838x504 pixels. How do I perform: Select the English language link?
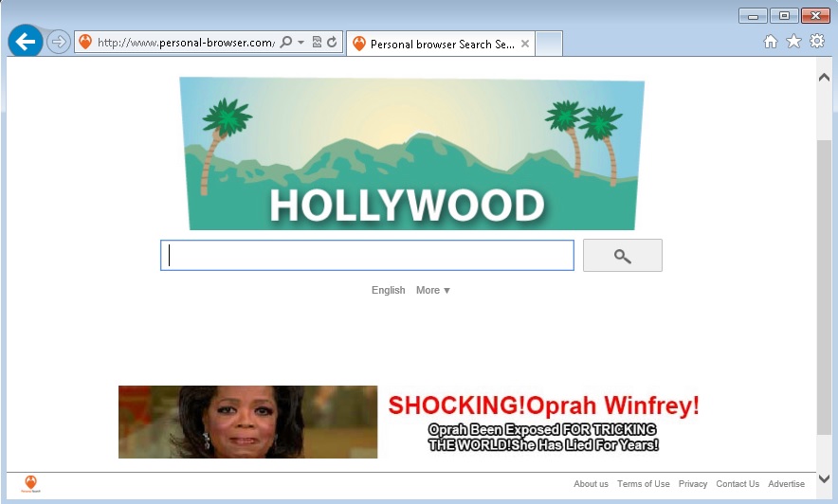[x=389, y=290]
